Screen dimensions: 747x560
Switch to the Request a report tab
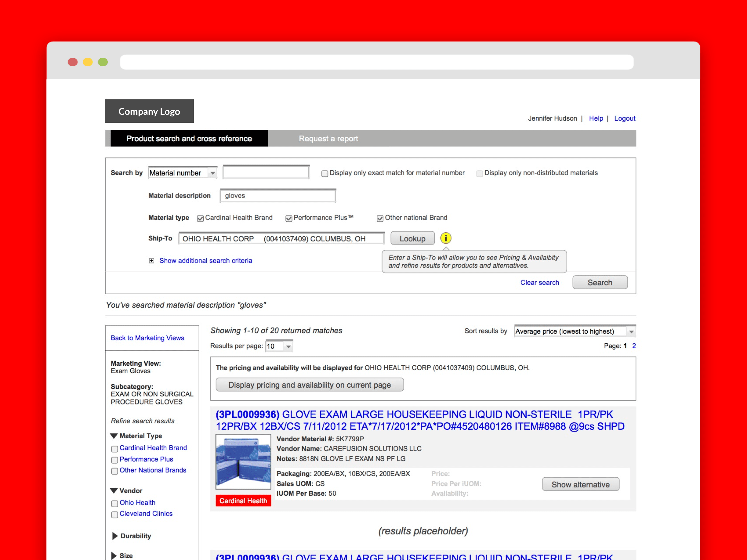point(328,138)
